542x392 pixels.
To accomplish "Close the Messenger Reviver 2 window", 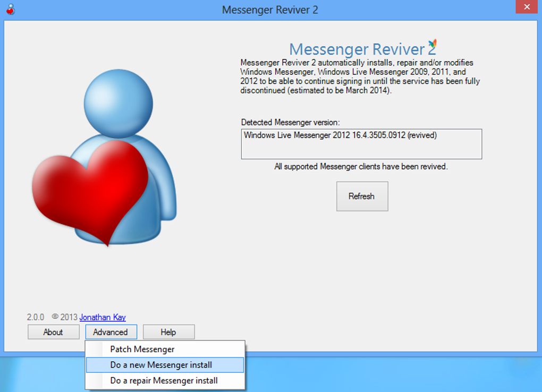I will pos(527,6).
